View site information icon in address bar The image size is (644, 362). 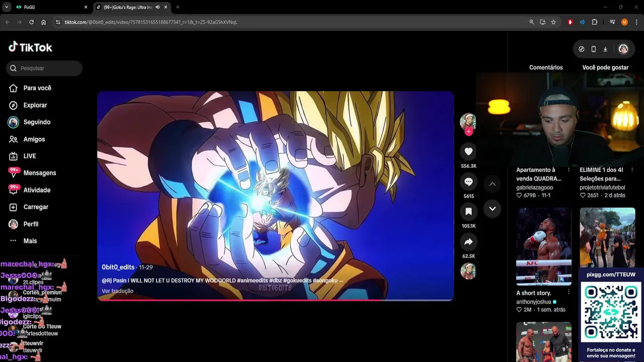coord(58,22)
